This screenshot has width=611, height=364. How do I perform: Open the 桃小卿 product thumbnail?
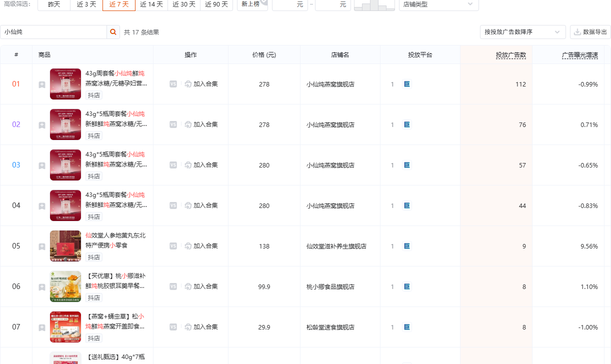65,286
